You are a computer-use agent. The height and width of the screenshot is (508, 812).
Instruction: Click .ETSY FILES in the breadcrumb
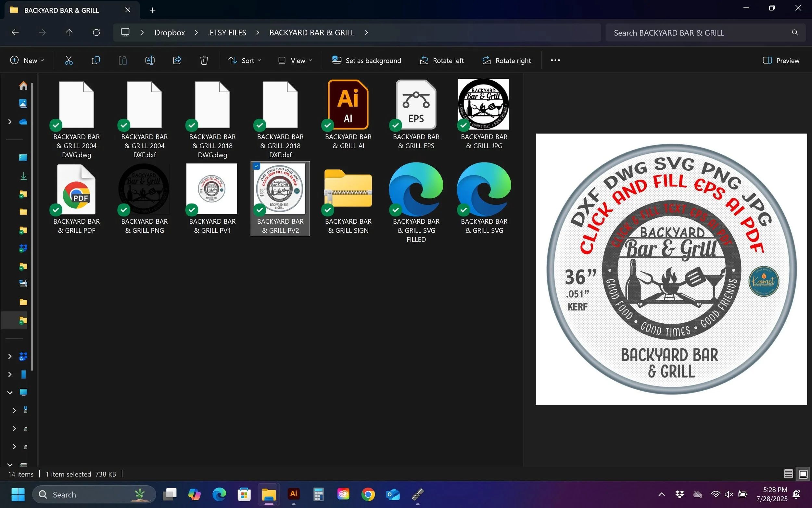pos(227,33)
